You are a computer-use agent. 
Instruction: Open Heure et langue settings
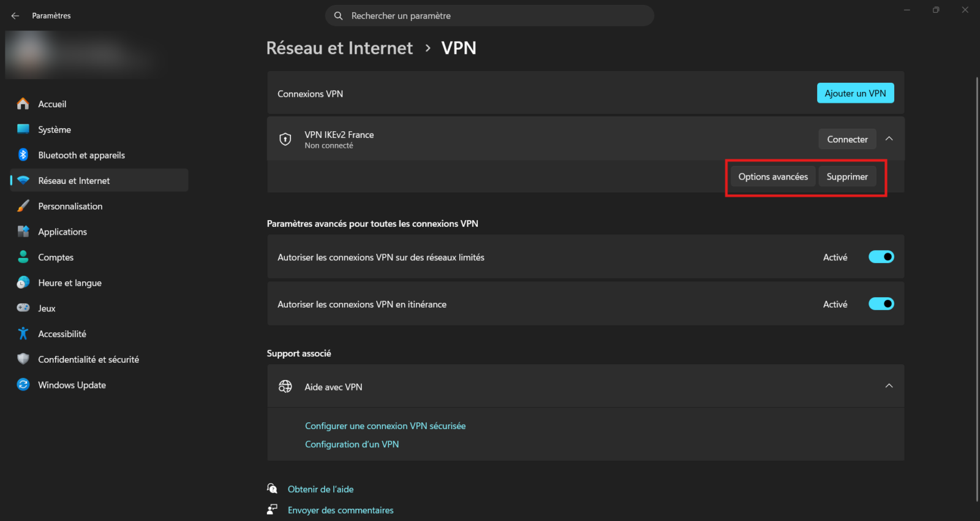(99, 283)
